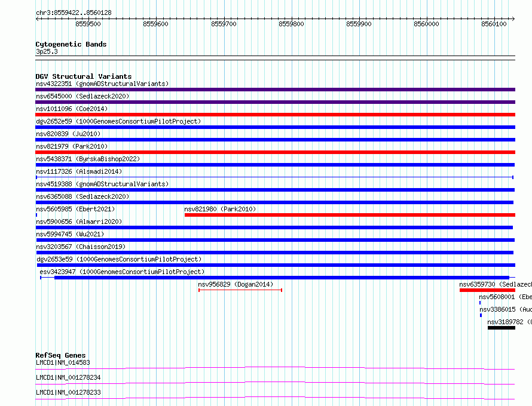
Task: Click the nsv820839 Ju2010 label
Action: click(68, 134)
